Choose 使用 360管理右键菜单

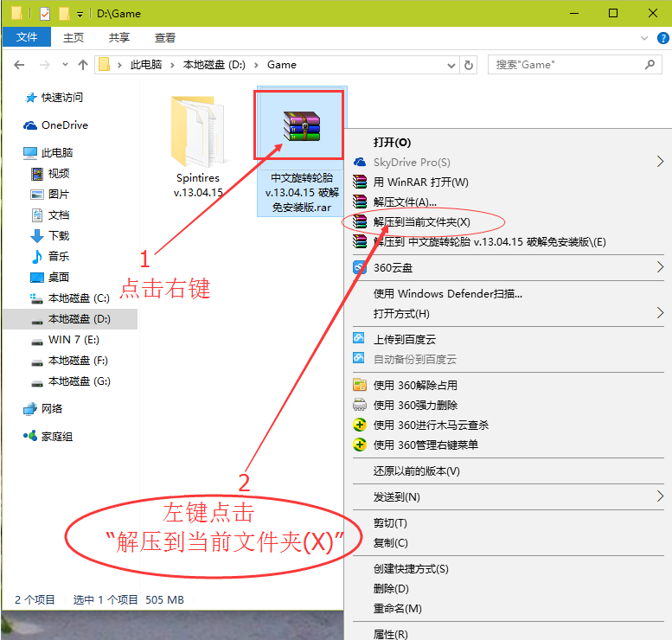(x=509, y=445)
